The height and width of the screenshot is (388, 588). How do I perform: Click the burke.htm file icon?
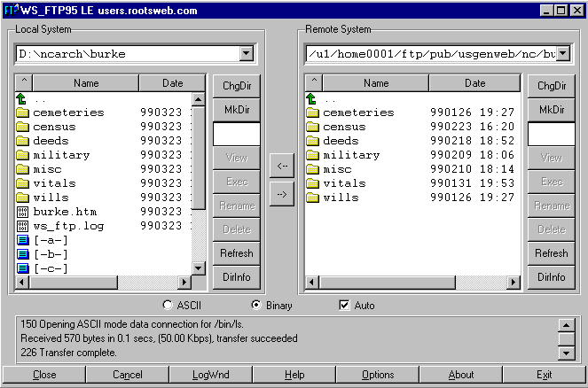pos(23,212)
